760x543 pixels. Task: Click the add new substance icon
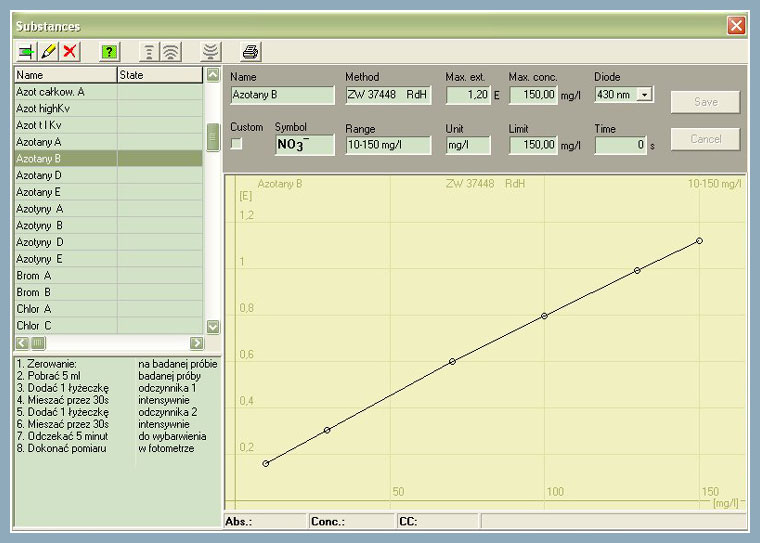(x=26, y=51)
